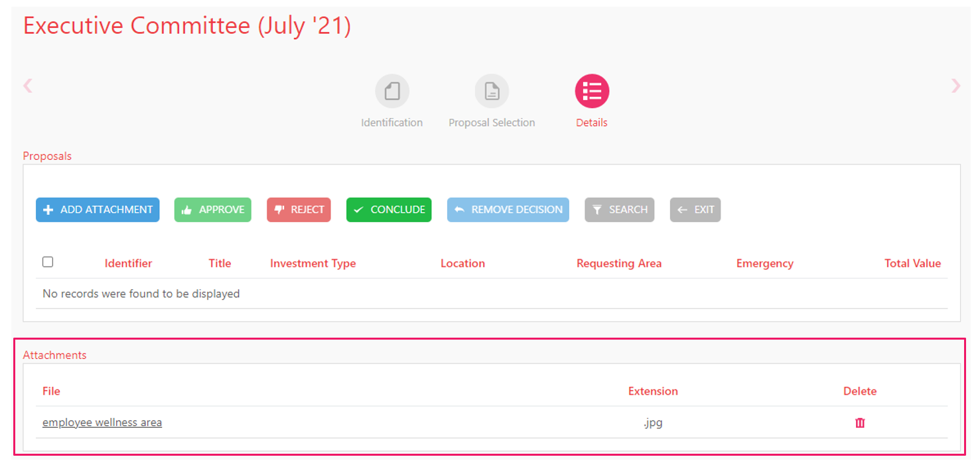Open the employee wellness area file link
Screen dimensions: 980x467
click(102, 423)
